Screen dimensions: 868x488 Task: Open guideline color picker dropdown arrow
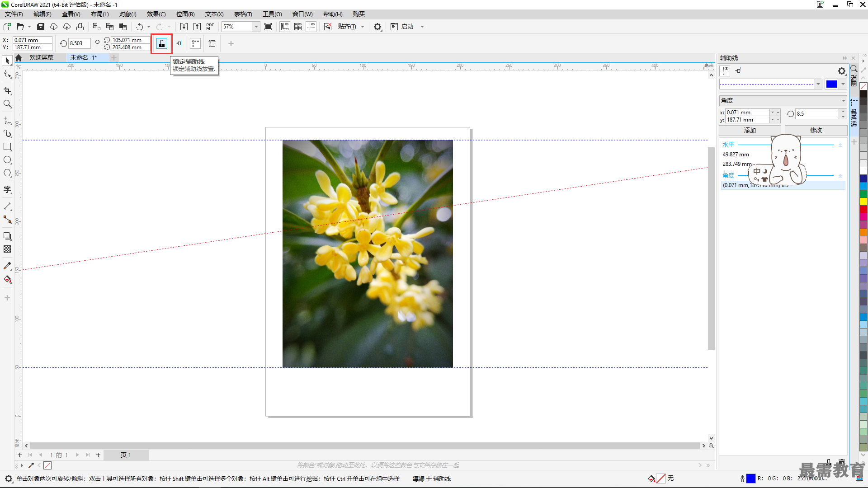coord(843,84)
